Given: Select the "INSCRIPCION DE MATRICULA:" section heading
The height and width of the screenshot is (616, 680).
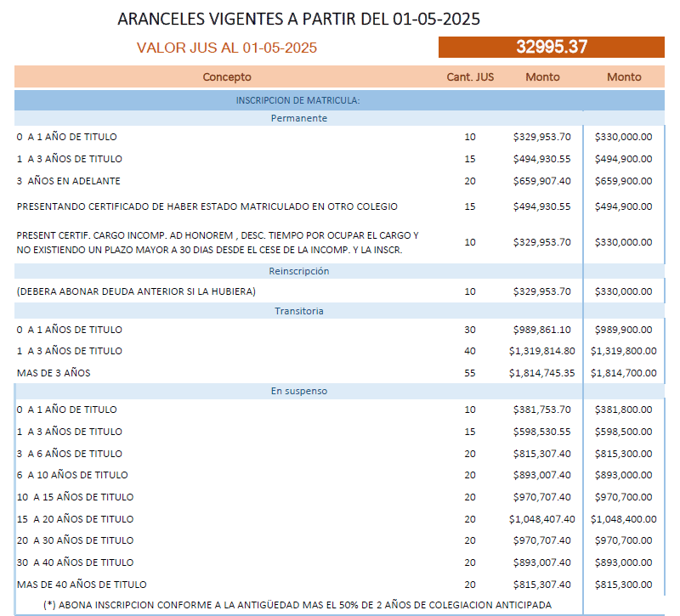Looking at the screenshot, I should (x=298, y=100).
